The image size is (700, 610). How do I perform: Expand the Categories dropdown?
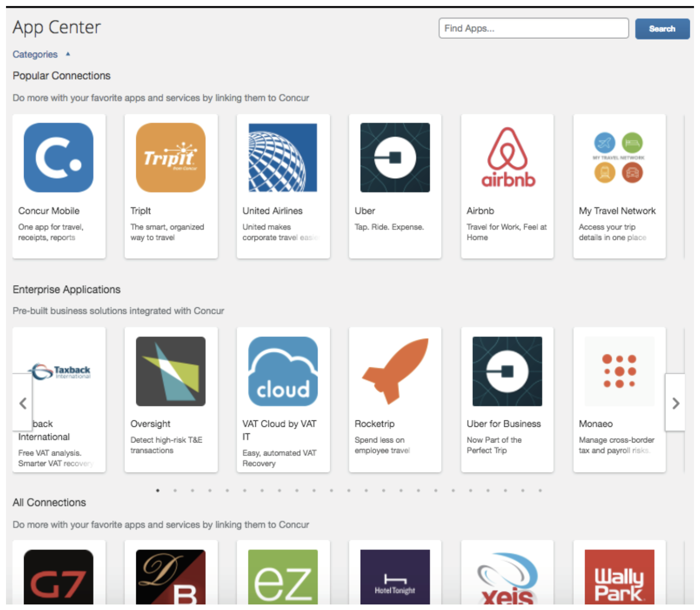[x=35, y=54]
